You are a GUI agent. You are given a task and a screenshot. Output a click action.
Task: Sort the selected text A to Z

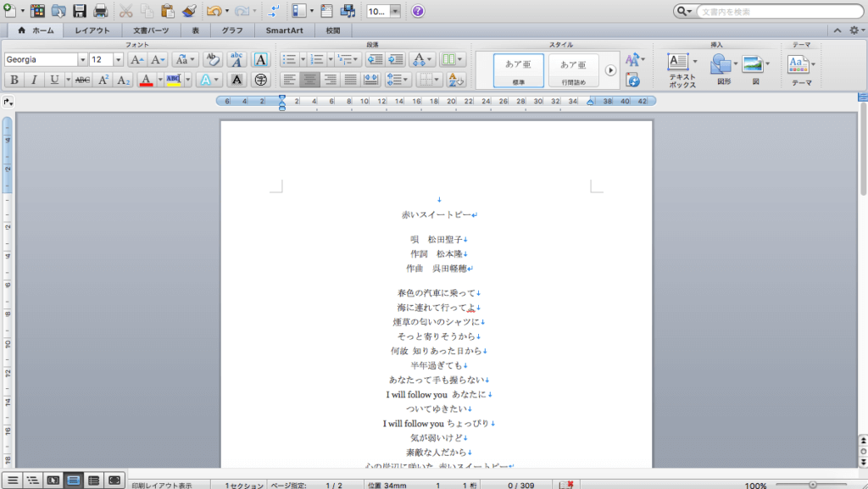tap(455, 80)
